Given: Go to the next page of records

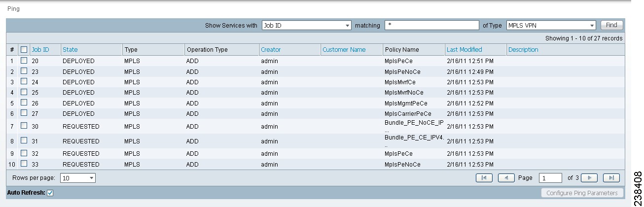Looking at the screenshot, I should 589,178.
